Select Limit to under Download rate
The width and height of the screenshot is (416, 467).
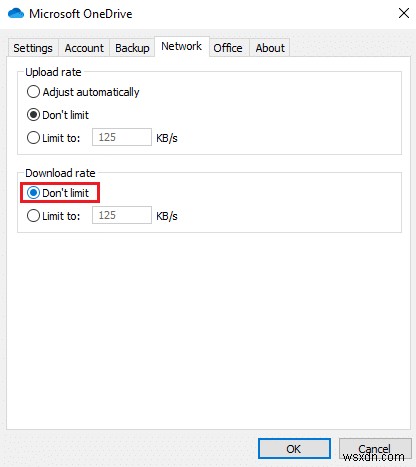[x=53, y=216]
